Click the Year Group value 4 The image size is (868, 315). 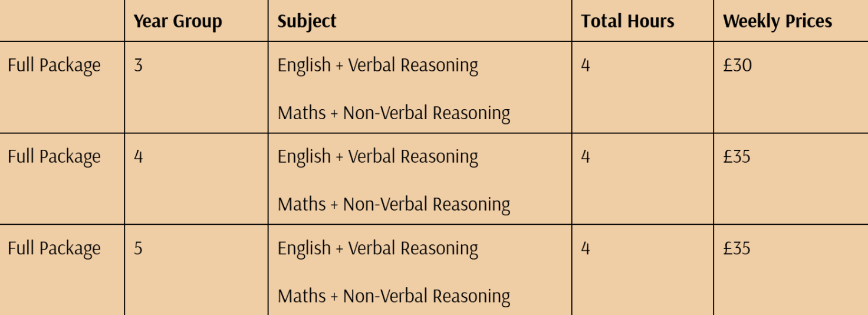[138, 157]
